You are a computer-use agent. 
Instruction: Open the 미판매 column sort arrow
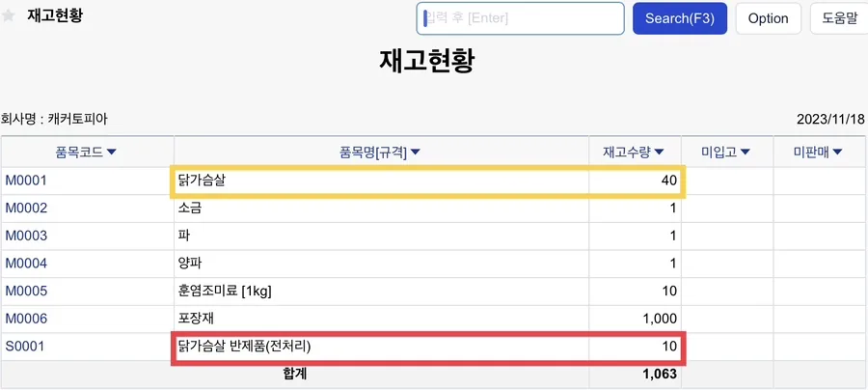pos(837,152)
